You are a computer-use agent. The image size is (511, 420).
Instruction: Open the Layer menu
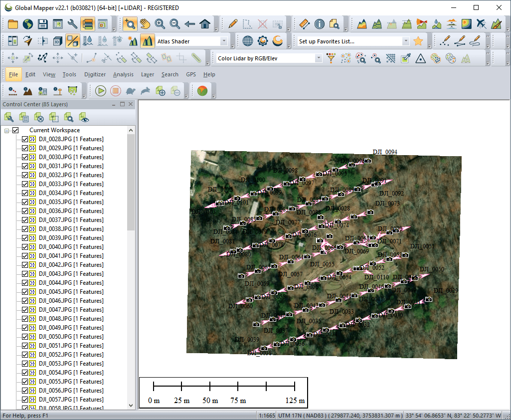(147, 74)
